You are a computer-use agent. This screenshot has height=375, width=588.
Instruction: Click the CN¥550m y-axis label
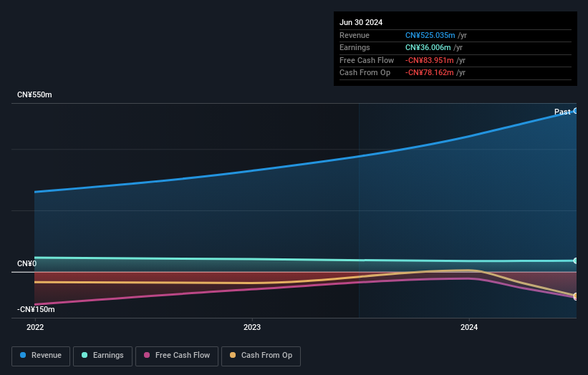tap(34, 94)
